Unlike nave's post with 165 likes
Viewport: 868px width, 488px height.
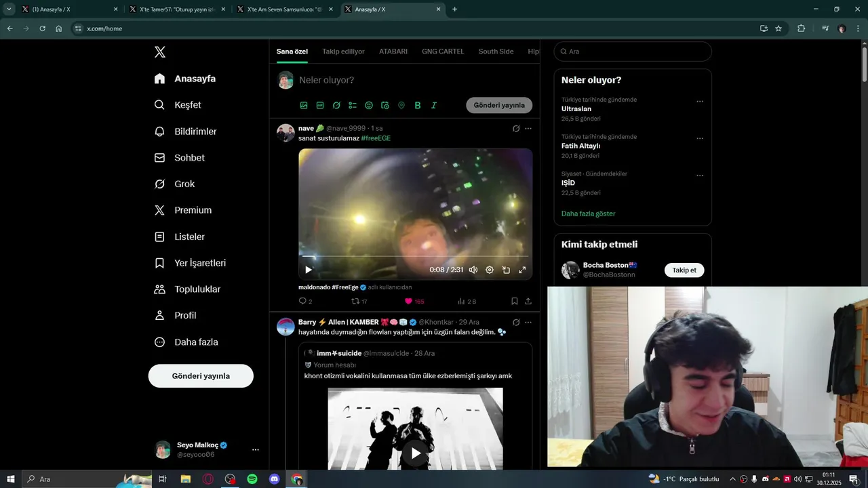tap(414, 301)
